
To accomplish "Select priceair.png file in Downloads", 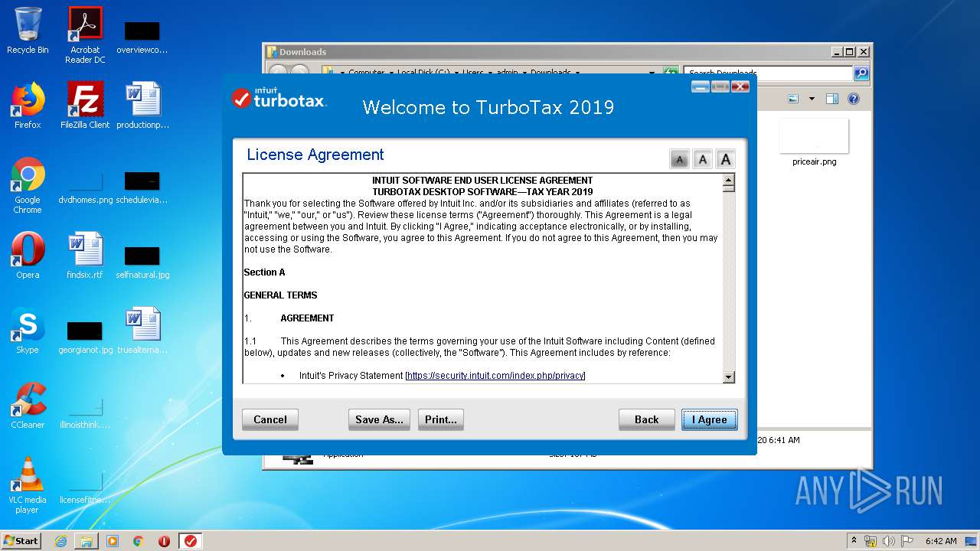I will 814,142.
